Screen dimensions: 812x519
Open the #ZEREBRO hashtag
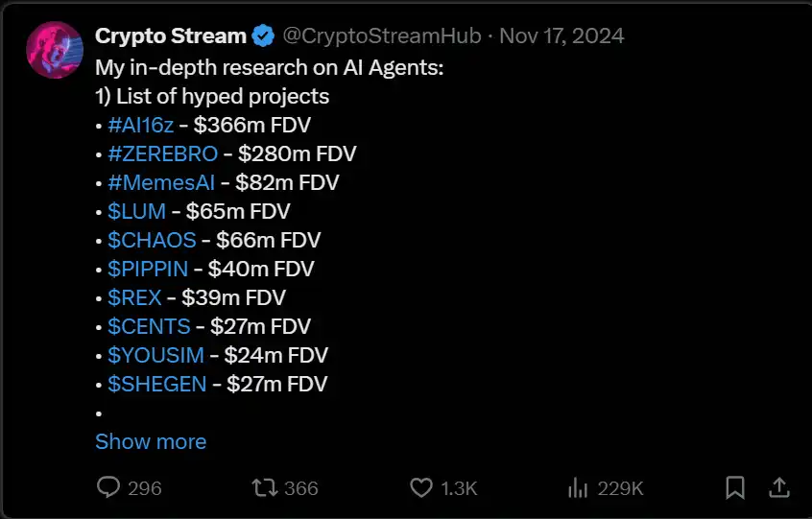(x=163, y=153)
